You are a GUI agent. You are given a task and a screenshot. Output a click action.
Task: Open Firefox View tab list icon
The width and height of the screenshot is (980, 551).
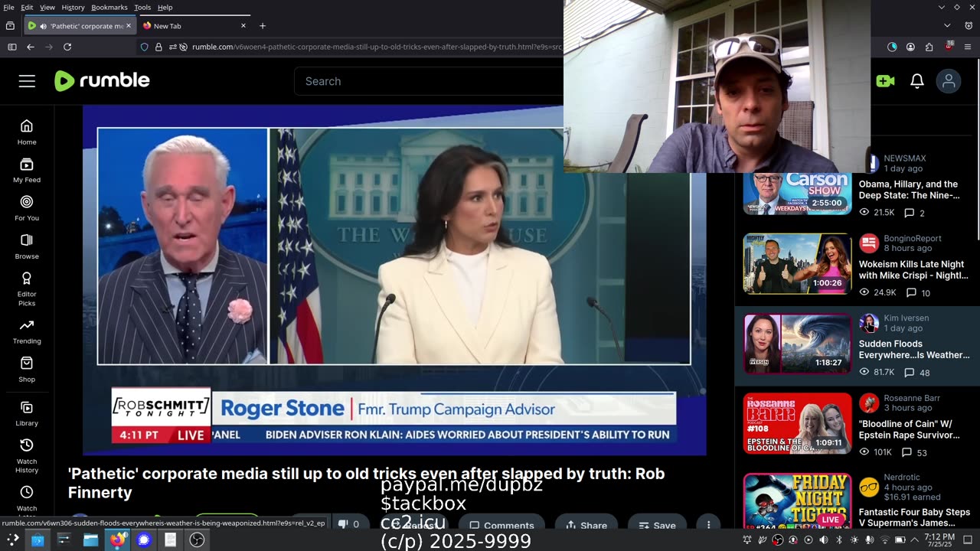(x=10, y=25)
